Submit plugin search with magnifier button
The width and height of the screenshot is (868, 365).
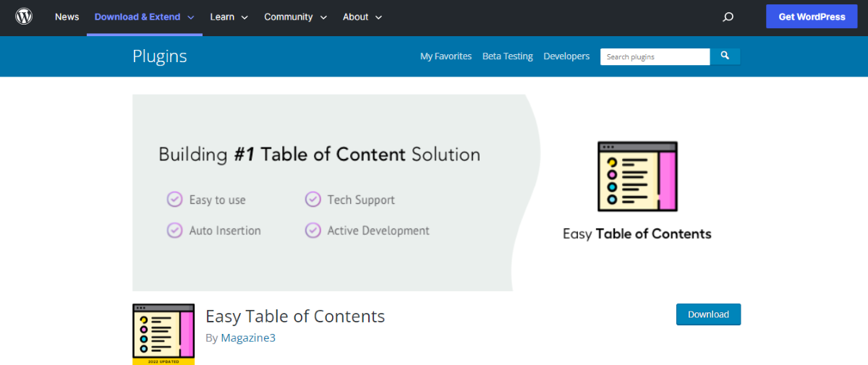click(726, 56)
